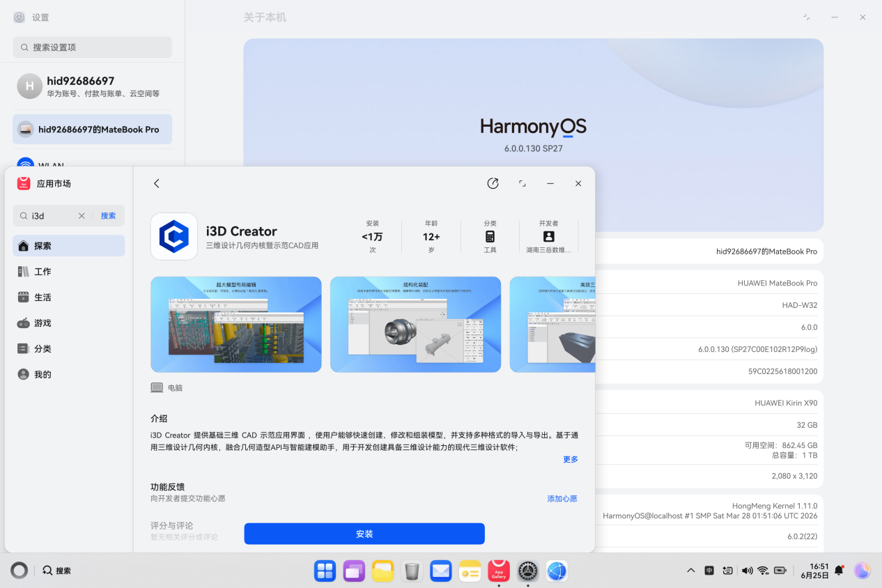Open the 探索 tab in AppGallery sidebar
882x588 pixels.
[x=69, y=246]
